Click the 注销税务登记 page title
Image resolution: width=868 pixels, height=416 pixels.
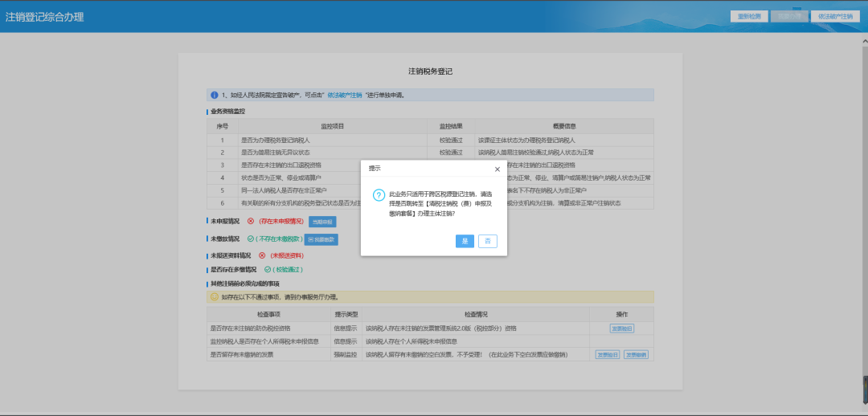[431, 71]
